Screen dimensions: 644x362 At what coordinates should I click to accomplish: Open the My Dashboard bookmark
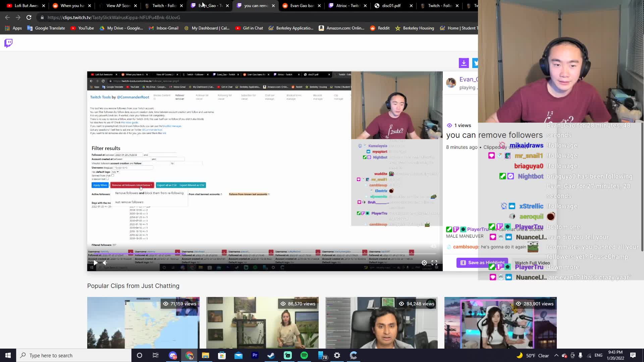(207, 28)
